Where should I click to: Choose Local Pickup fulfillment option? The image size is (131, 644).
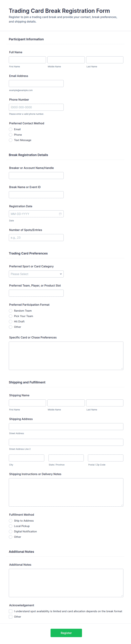click(11, 526)
